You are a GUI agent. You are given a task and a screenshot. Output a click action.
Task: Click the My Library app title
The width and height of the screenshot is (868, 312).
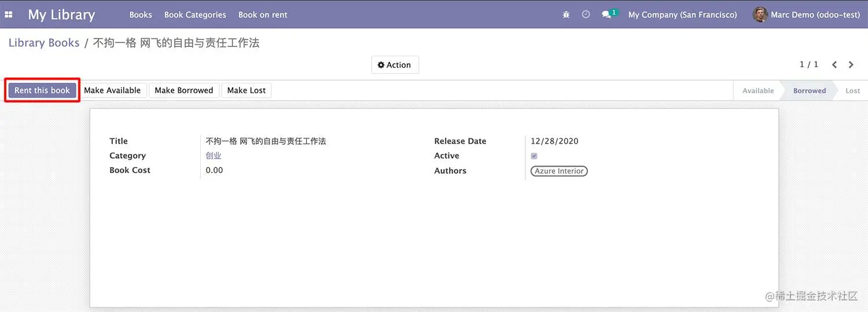point(61,14)
